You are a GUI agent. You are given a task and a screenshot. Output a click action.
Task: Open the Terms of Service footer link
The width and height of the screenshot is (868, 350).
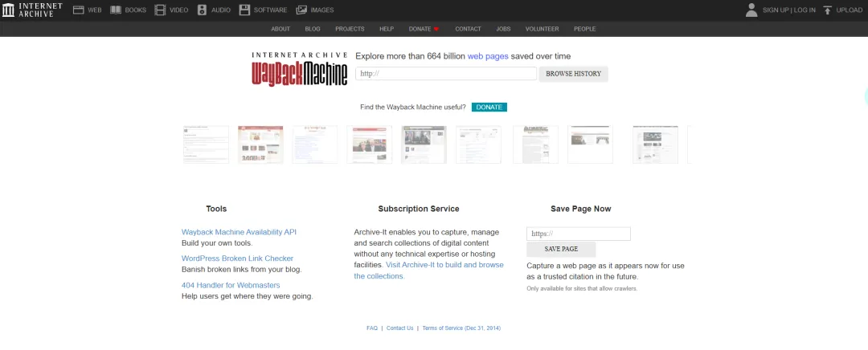pos(461,328)
